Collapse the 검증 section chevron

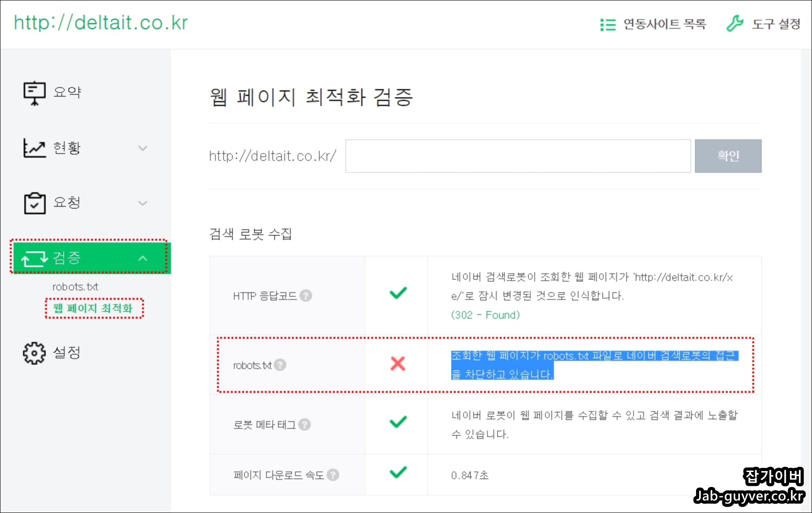click(x=143, y=258)
